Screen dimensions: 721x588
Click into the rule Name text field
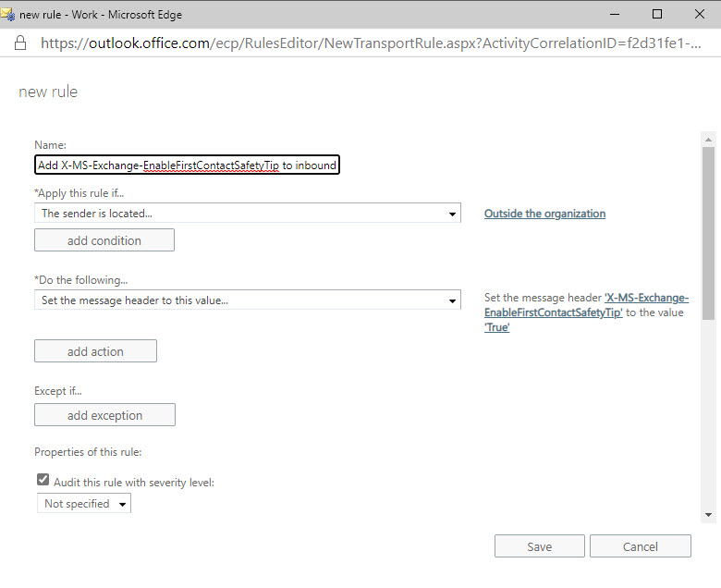(x=187, y=165)
